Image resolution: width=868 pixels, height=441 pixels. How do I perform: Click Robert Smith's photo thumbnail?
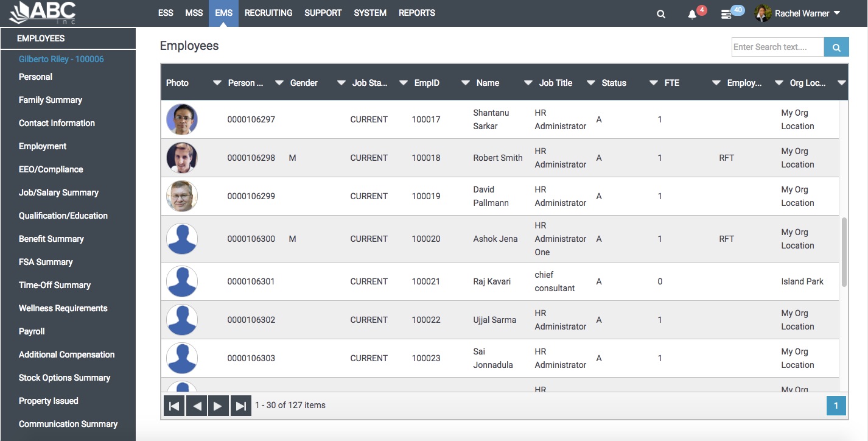pos(182,158)
